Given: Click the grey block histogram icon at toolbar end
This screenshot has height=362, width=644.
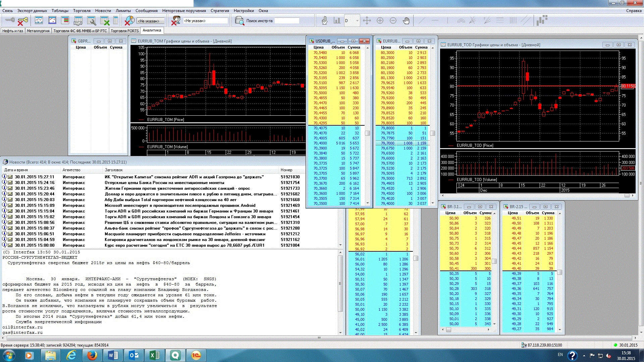Looking at the screenshot, I should click(x=542, y=20).
